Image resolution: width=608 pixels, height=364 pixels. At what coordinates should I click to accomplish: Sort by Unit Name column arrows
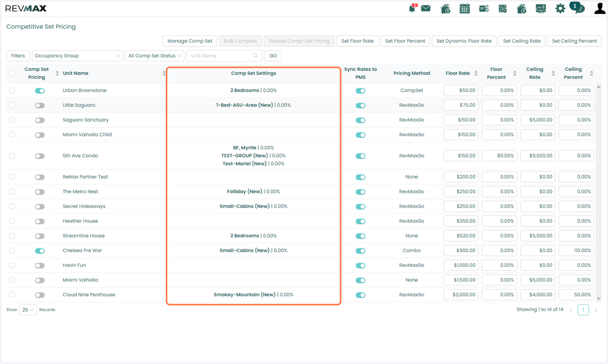tap(164, 73)
